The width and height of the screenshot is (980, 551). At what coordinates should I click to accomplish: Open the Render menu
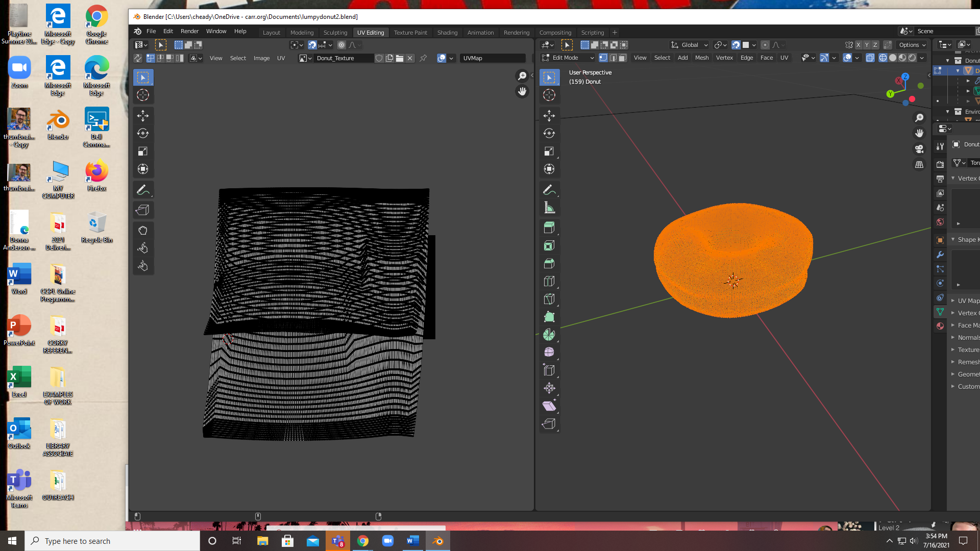(189, 31)
